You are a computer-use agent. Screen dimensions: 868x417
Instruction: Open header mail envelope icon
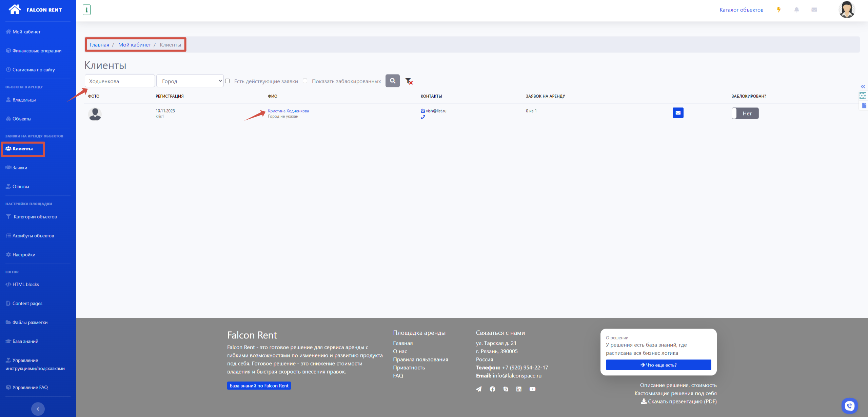814,10
